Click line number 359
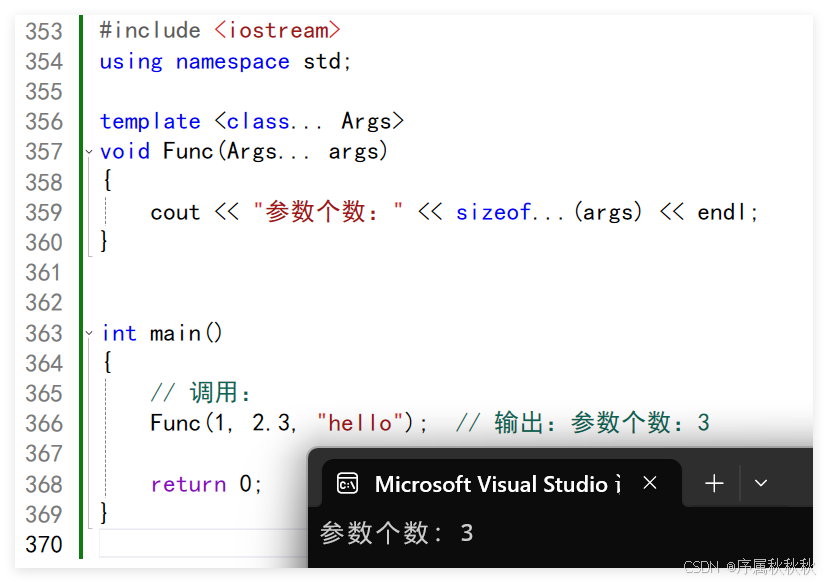This screenshot has height=583, width=828. [44, 212]
